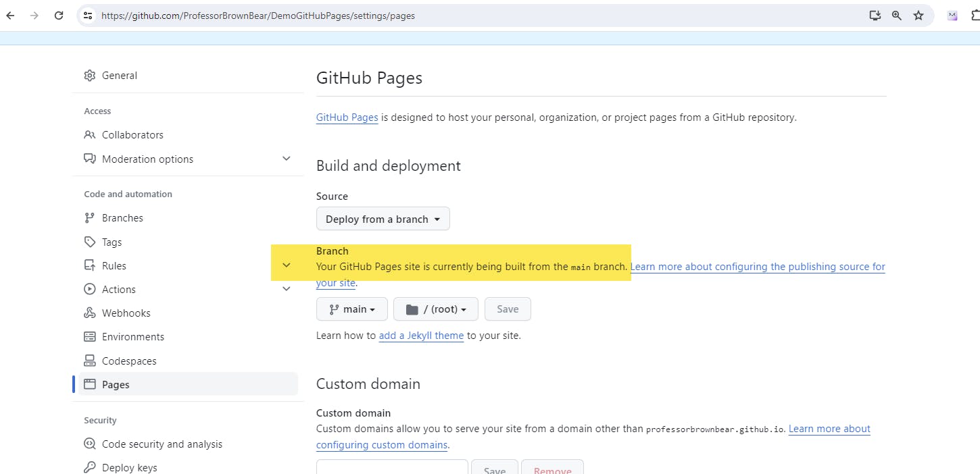This screenshot has width=980, height=474.
Task: Open General settings via the gear icon
Action: [90, 75]
